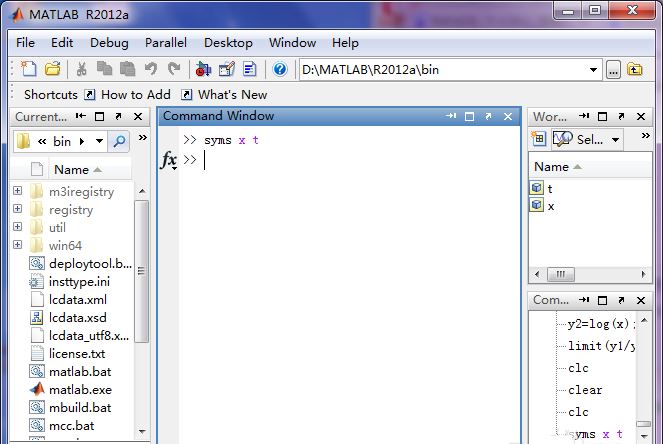The height and width of the screenshot is (444, 663).
Task: Click 'y2=log(x)' in Command History
Action: coord(601,324)
